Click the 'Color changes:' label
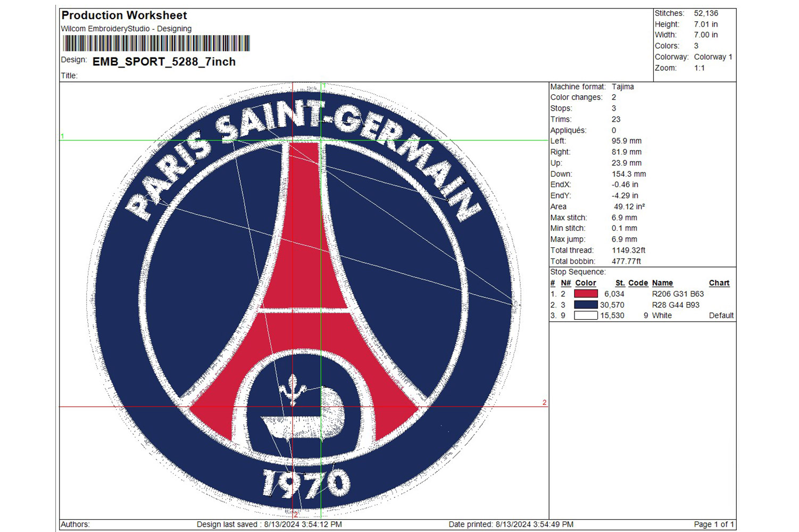The image size is (799, 532). pyautogui.click(x=576, y=97)
